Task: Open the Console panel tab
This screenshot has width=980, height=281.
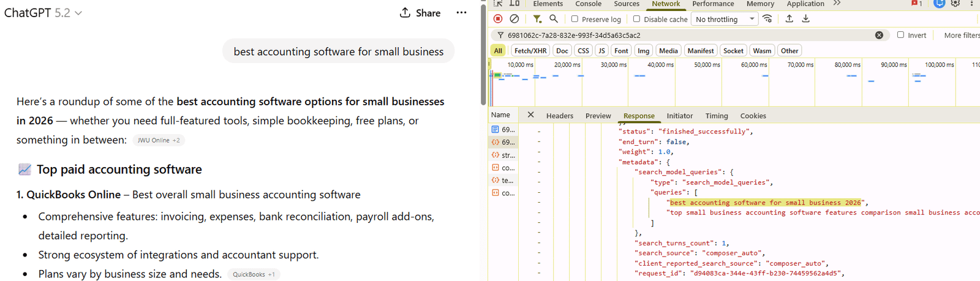Action: [588, 4]
